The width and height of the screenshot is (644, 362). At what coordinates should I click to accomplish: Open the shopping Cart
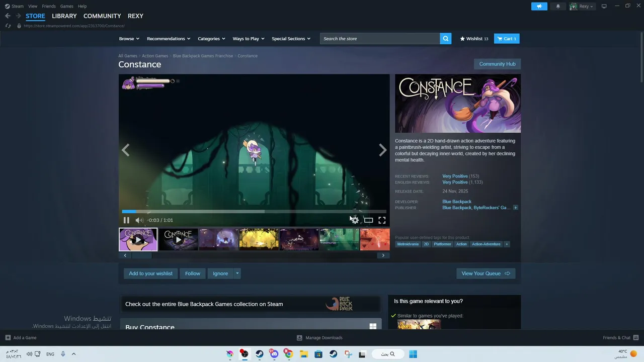click(x=507, y=39)
